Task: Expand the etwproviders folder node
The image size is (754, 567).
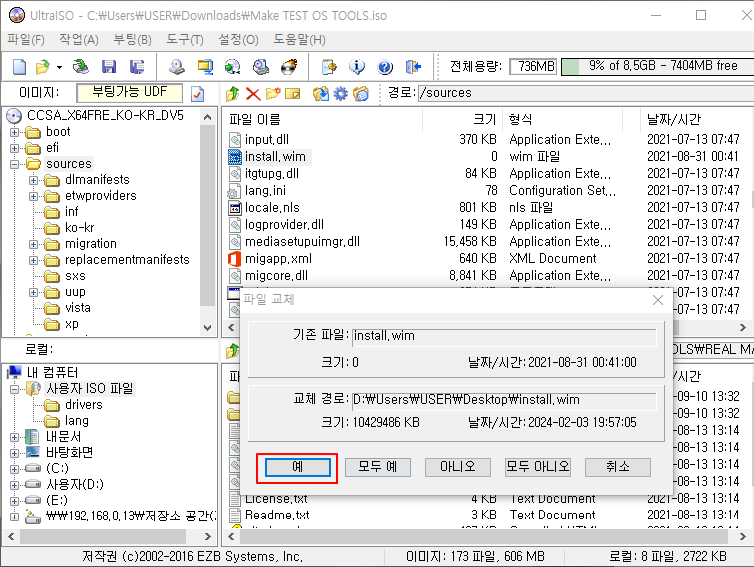Action: coord(33,196)
